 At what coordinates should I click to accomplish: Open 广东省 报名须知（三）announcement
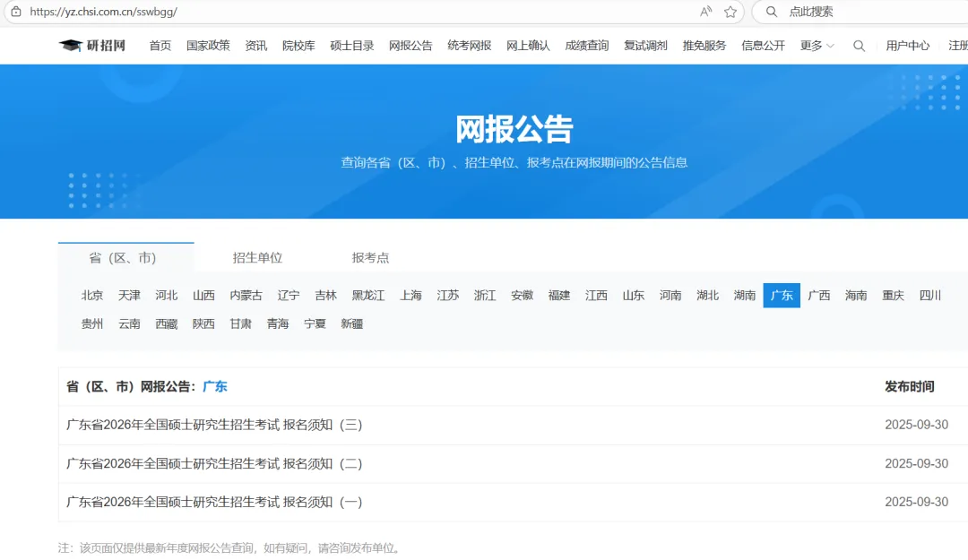(x=214, y=425)
